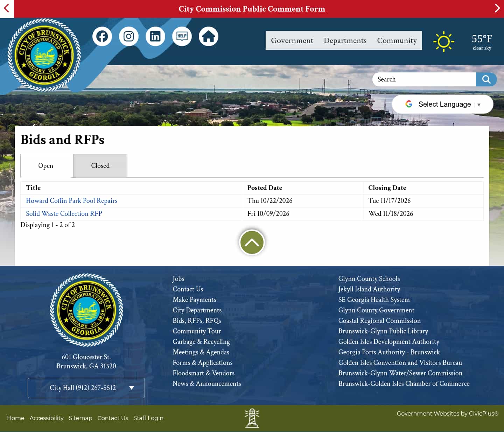Open Jekyll Island Authority link

(369, 289)
